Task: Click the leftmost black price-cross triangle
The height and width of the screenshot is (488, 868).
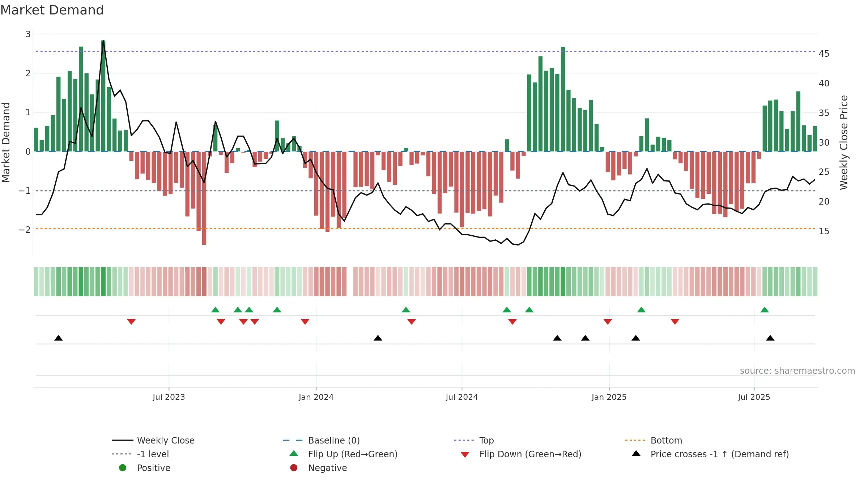Action: pos(59,338)
